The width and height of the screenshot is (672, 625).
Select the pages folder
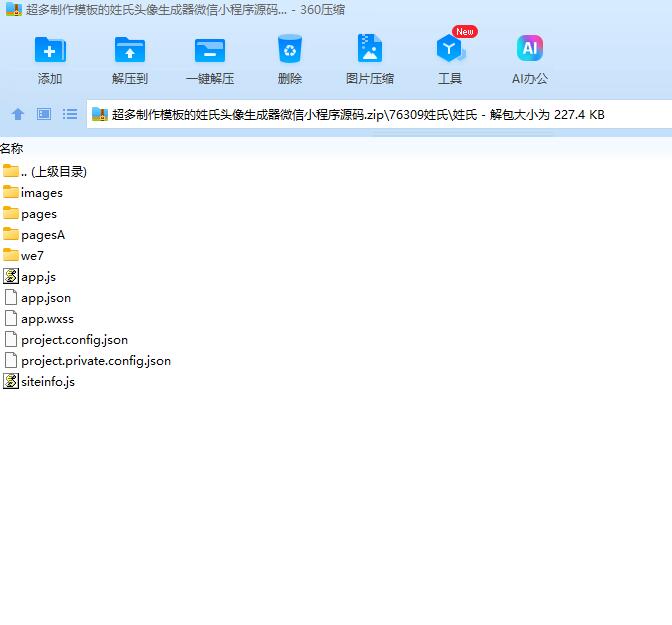[30, 213]
